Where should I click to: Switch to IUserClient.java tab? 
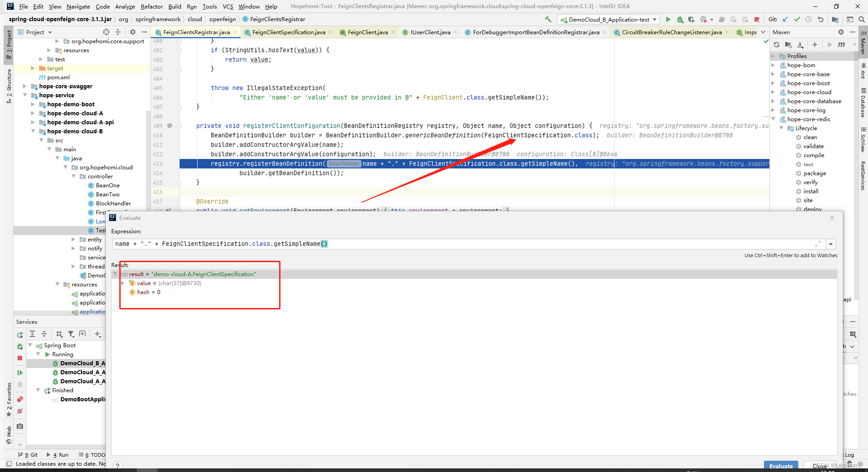430,32
